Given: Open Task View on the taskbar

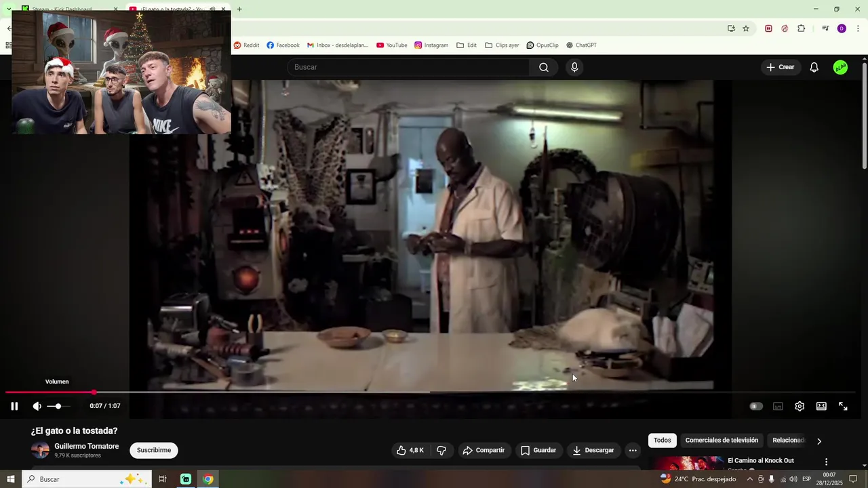Looking at the screenshot, I should 163,479.
